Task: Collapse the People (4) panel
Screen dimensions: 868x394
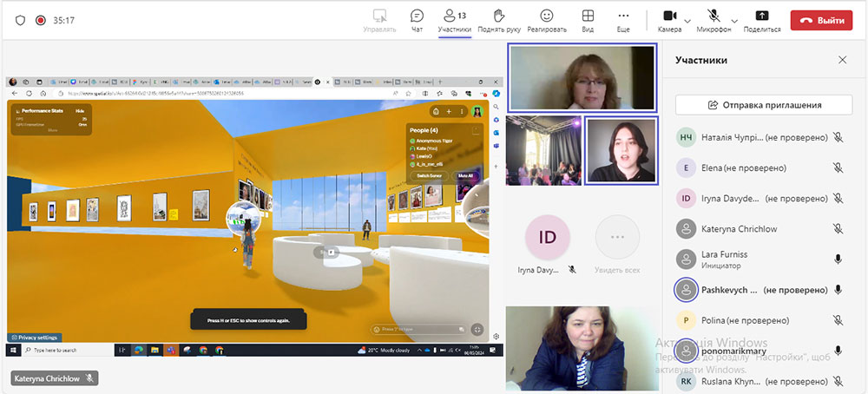Action: click(476, 130)
